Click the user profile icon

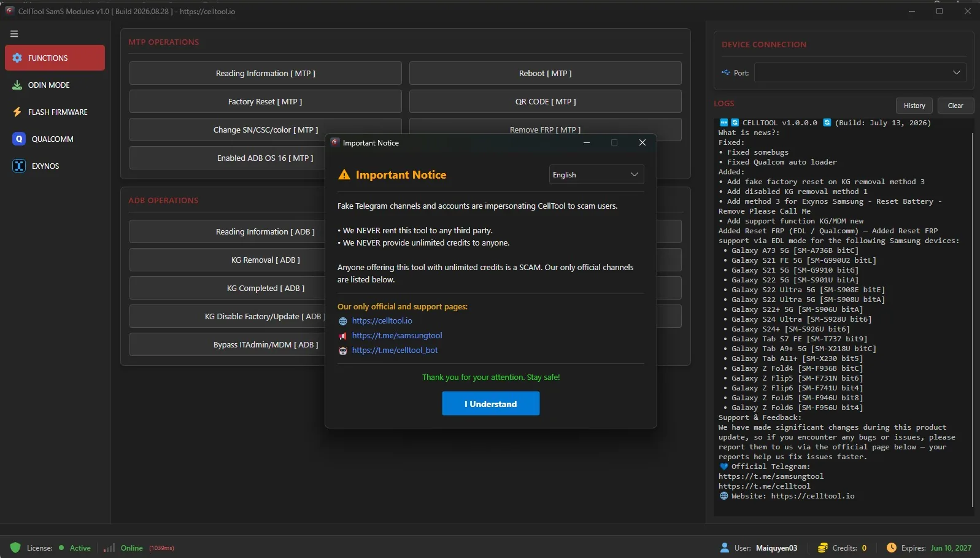point(725,548)
